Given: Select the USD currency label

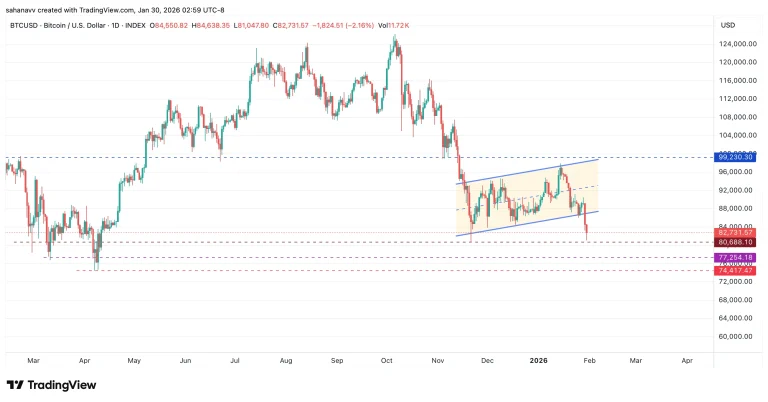Looking at the screenshot, I should click(x=728, y=25).
